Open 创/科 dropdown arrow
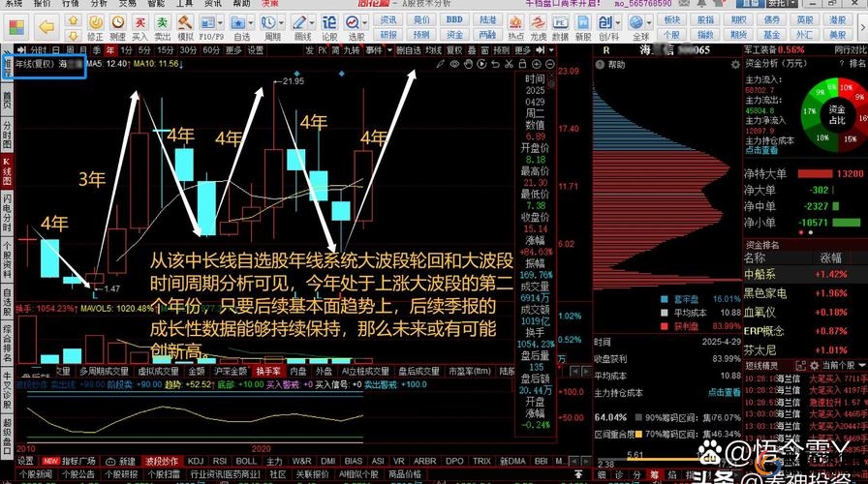The width and height of the screenshot is (868, 484). click(618, 23)
